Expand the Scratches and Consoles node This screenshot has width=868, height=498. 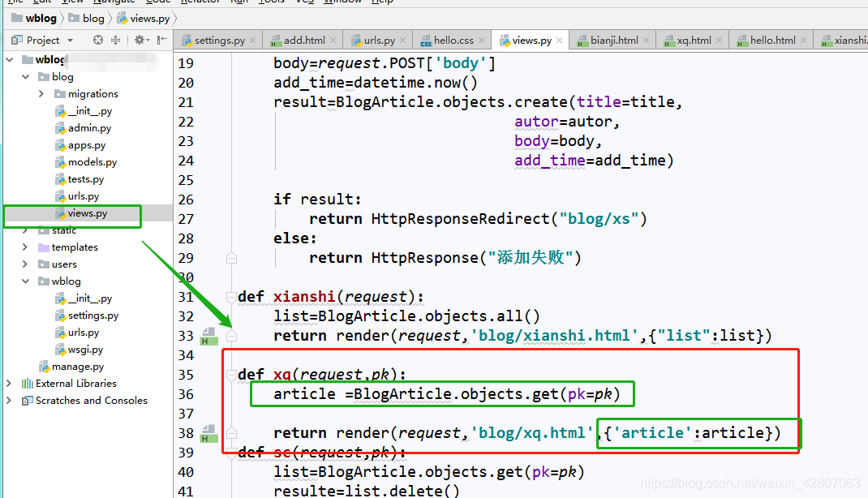(9, 401)
